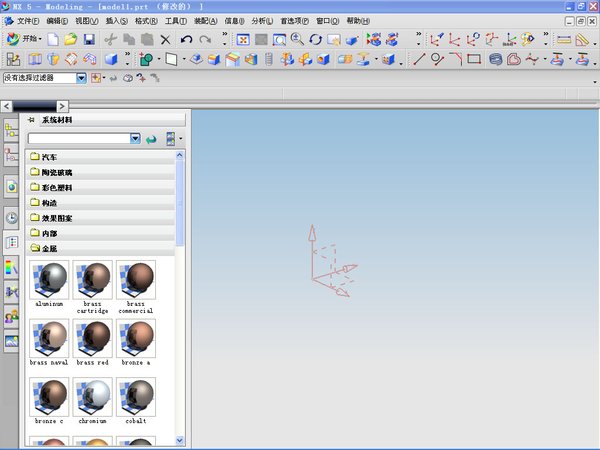
Task: Open the Sketch tool icon
Action: point(13,59)
